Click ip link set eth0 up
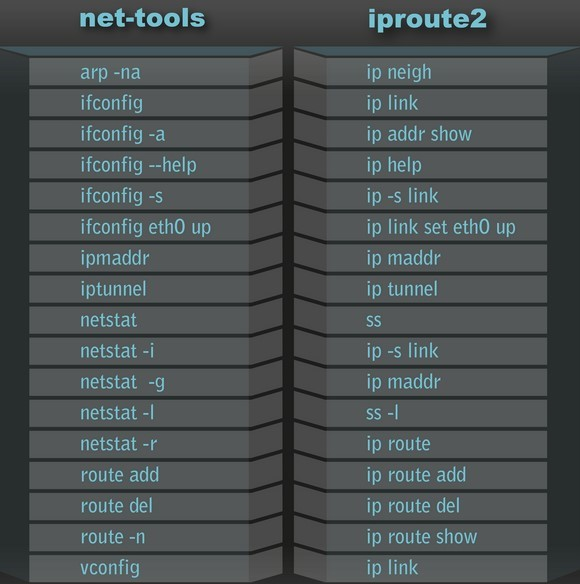 click(x=441, y=227)
